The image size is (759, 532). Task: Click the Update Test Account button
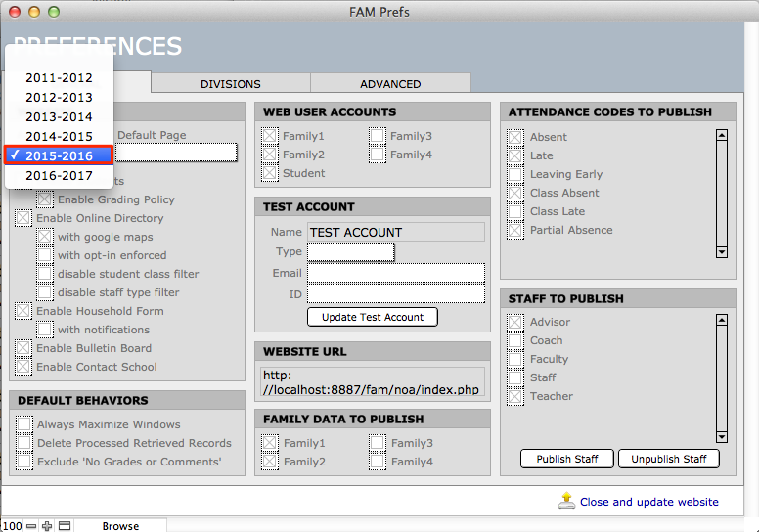[x=373, y=317]
